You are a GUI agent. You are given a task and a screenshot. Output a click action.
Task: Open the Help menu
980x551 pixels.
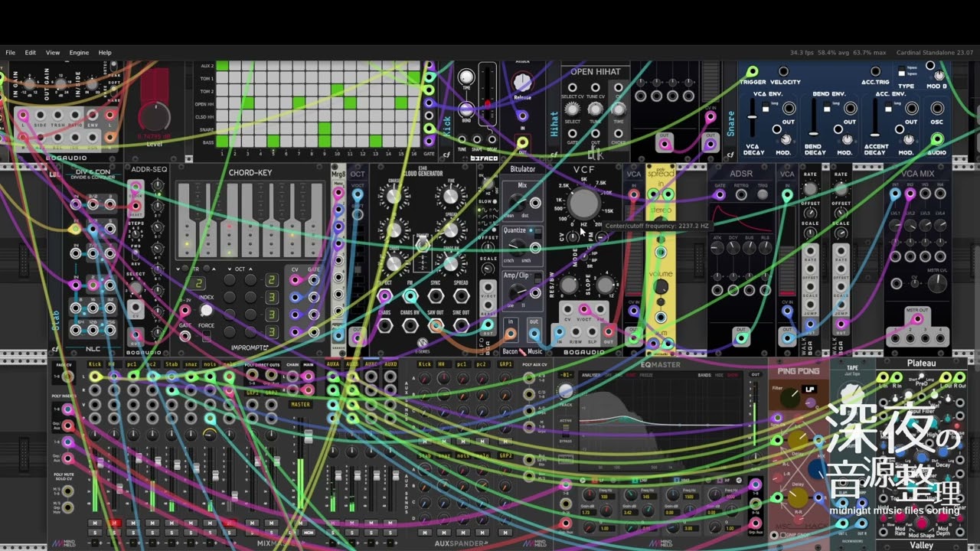pyautogui.click(x=105, y=53)
